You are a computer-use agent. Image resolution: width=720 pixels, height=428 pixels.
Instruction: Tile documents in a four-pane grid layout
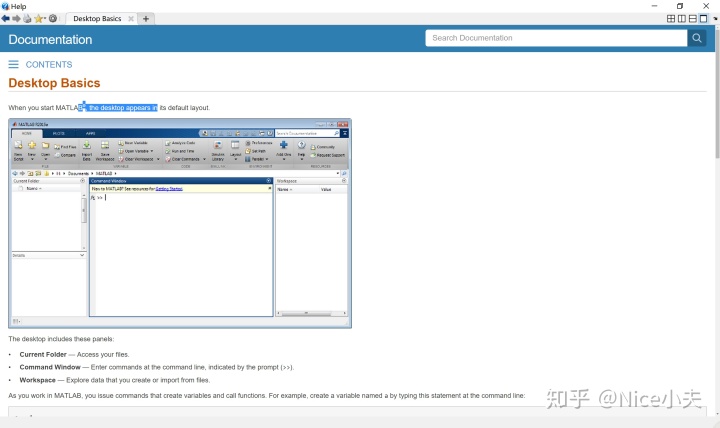(671, 18)
